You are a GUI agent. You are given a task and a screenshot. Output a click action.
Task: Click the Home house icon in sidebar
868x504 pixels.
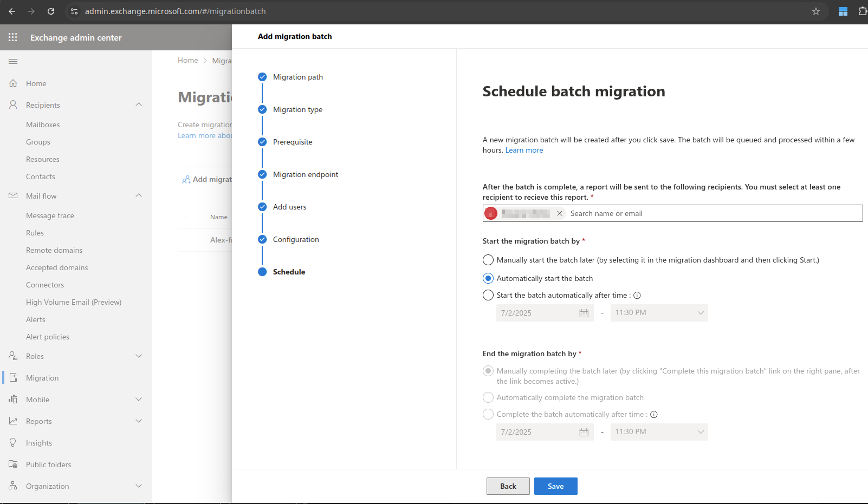[13, 83]
